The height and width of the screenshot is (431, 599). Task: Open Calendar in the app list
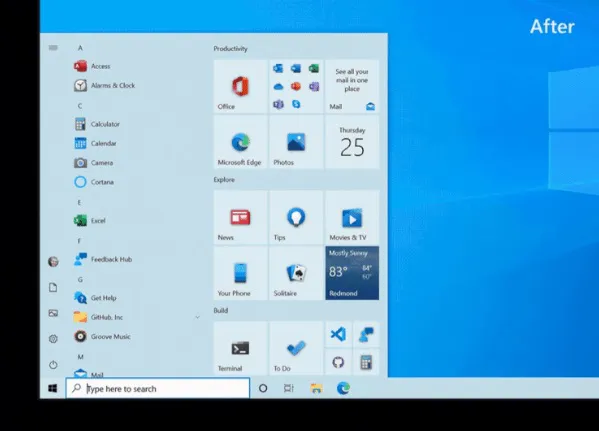tap(95, 143)
